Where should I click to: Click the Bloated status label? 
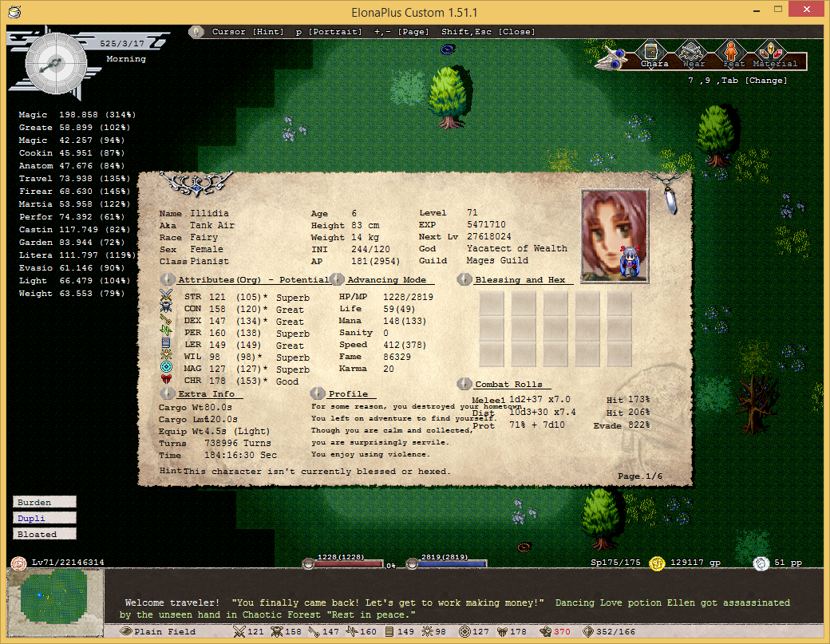tap(45, 533)
